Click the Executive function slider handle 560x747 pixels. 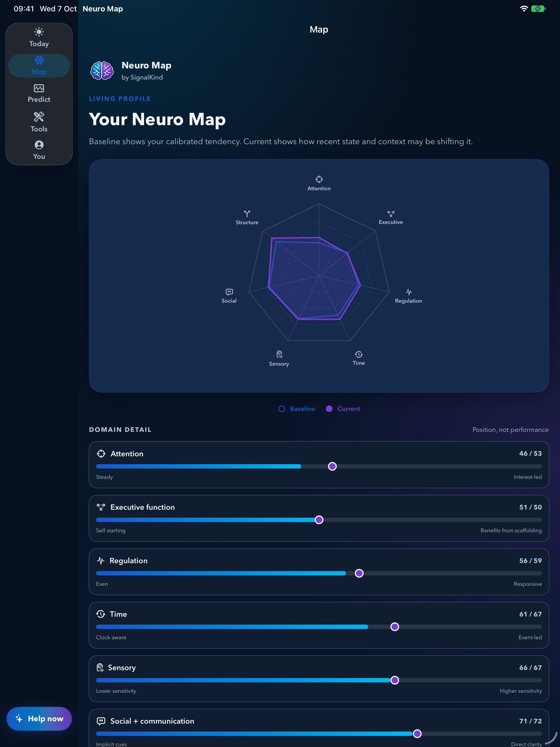coord(319,520)
